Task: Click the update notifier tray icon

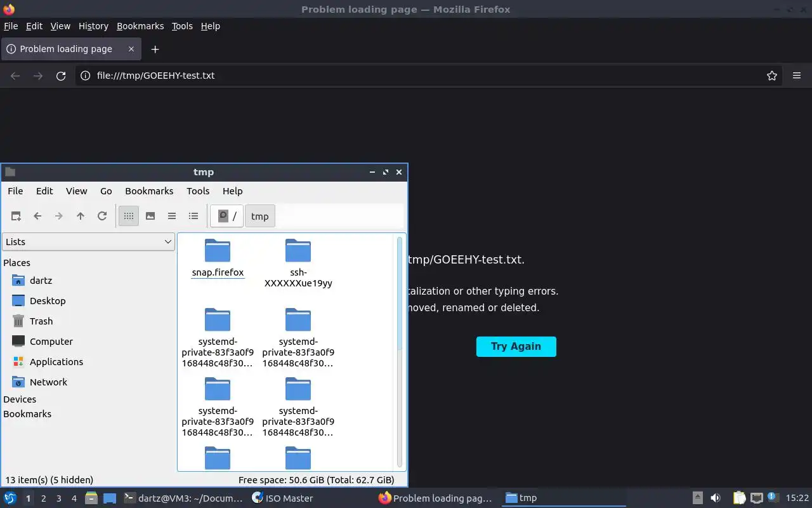Action: (773, 497)
